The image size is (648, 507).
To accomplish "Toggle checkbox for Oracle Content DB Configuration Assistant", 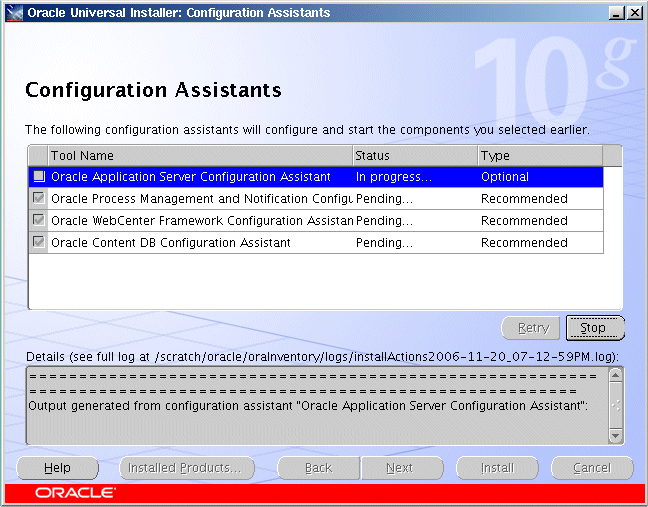I will (x=39, y=242).
